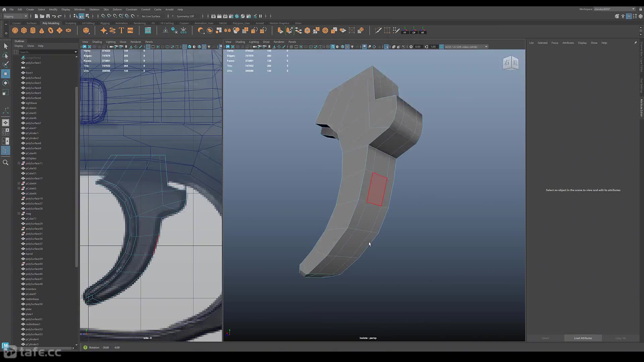Activate the Rotate tool in the toolbox
644x362 pixels.
pyautogui.click(x=6, y=83)
